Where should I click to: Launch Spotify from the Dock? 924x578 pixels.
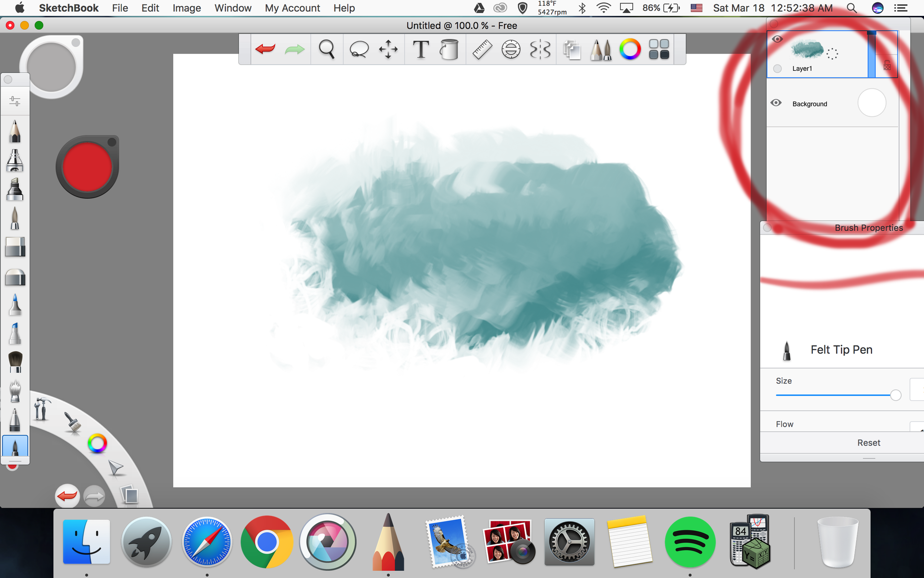click(690, 542)
